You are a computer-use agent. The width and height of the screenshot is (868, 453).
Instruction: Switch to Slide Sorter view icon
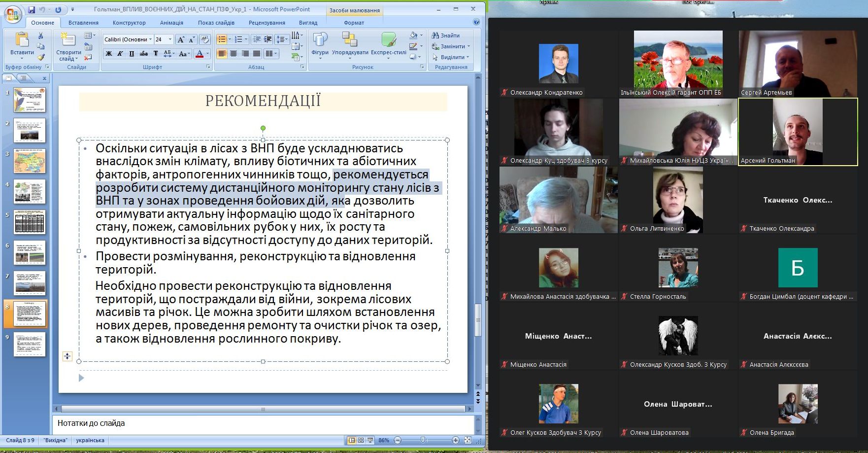click(x=361, y=440)
